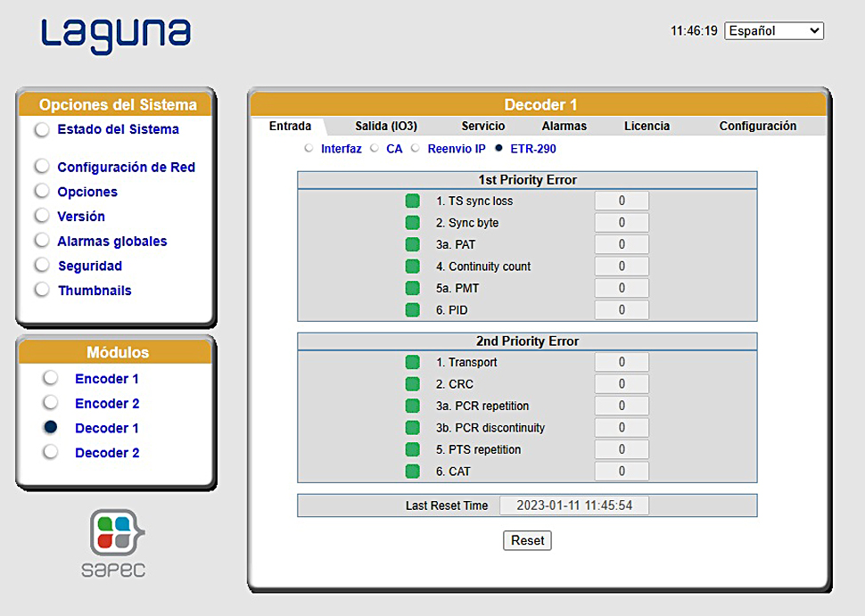Select the Encoder 1 radio button

(51, 378)
